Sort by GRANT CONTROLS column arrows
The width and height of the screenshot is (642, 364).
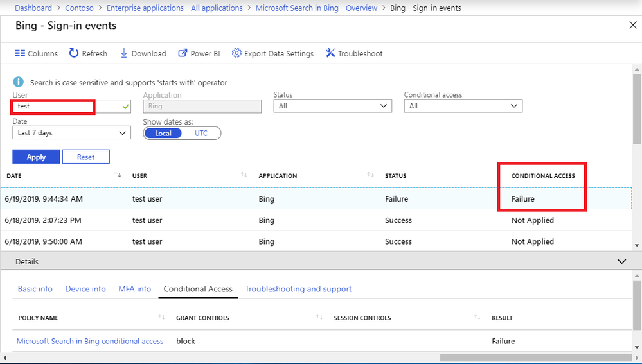[319, 317]
